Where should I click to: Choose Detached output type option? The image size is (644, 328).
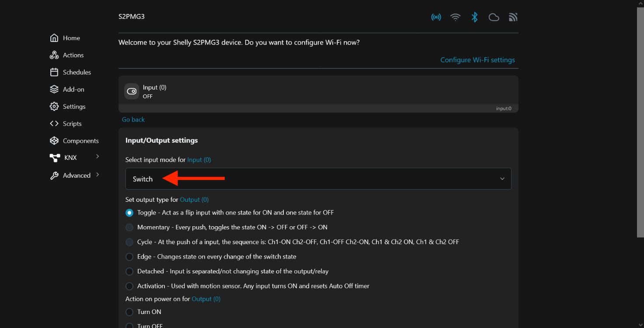(129, 272)
